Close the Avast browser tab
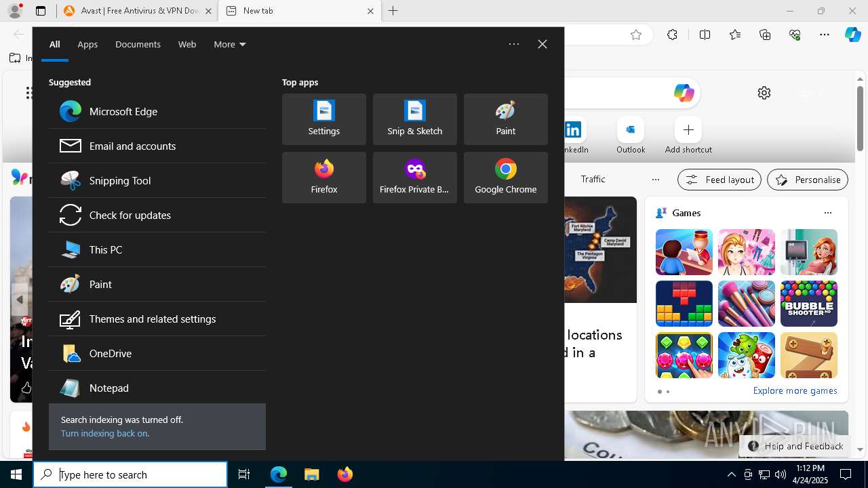The width and height of the screenshot is (868, 488). (208, 11)
